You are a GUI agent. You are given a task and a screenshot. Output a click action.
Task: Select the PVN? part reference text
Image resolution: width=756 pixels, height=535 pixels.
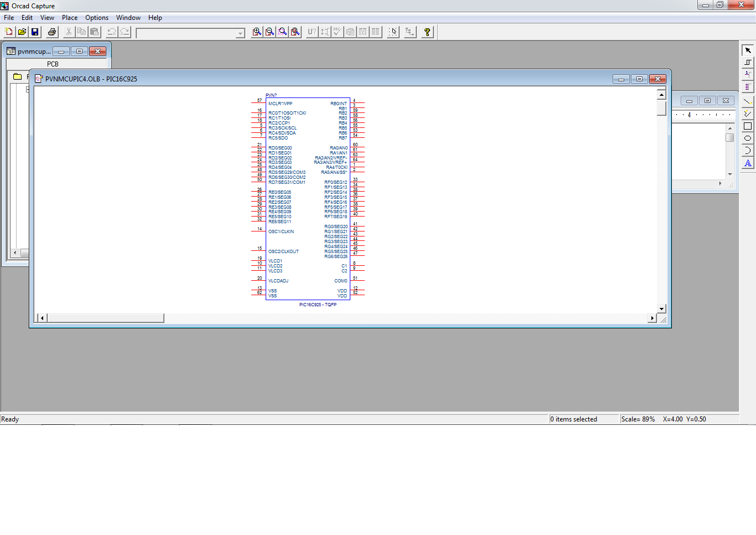271,95
